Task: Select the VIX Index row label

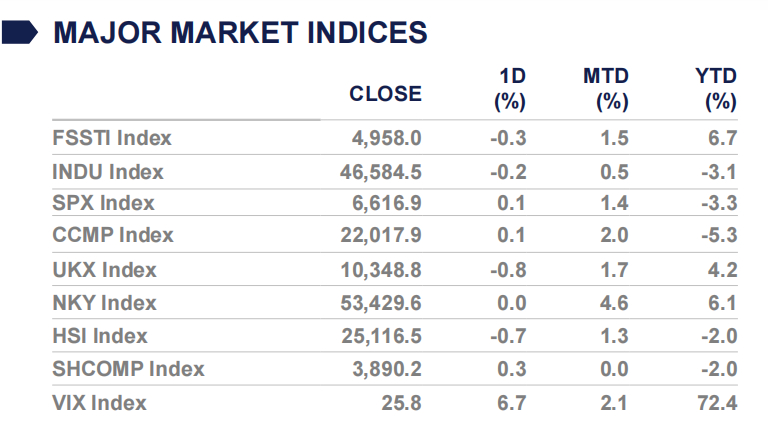Action: [x=100, y=403]
